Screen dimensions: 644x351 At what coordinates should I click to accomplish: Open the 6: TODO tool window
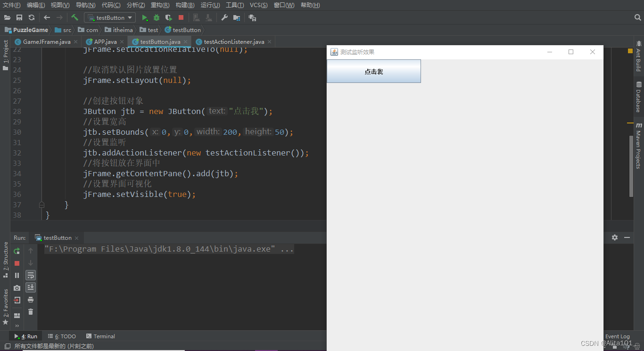(62, 336)
